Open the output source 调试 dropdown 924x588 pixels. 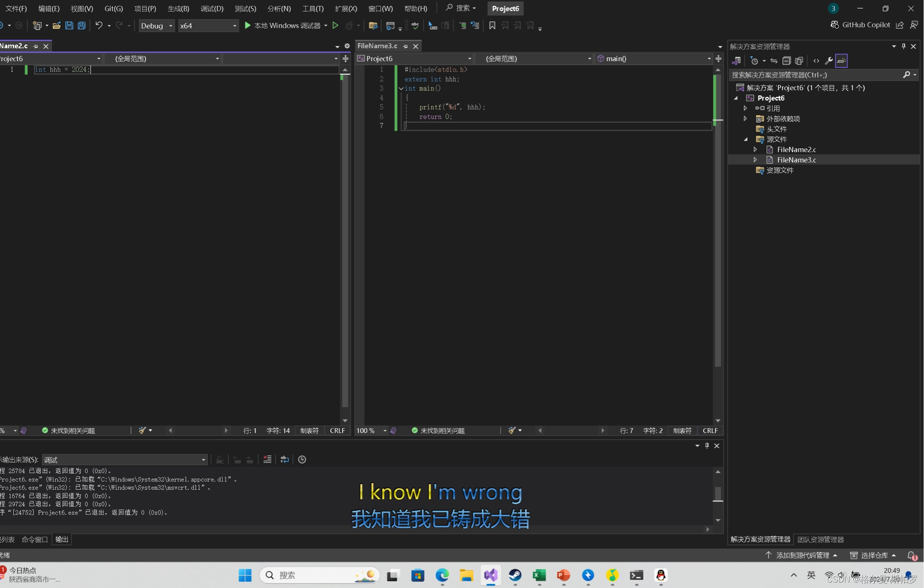pos(124,460)
